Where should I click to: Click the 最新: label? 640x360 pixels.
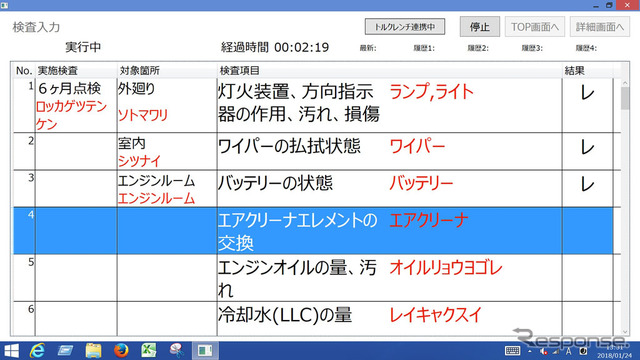(x=368, y=48)
